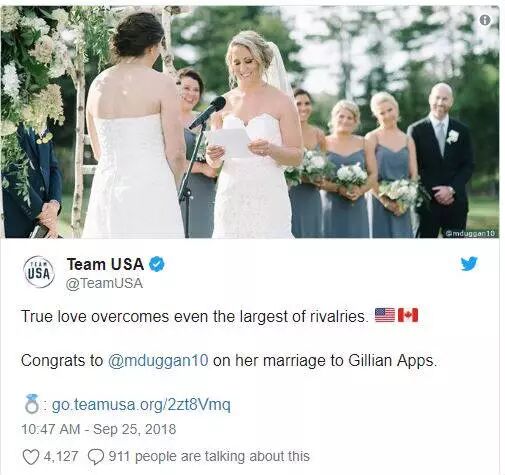Click the US flag emoji

click(385, 315)
